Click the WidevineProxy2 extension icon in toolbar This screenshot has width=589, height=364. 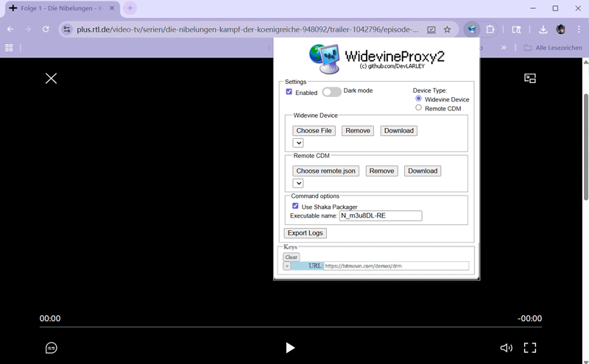[471, 29]
